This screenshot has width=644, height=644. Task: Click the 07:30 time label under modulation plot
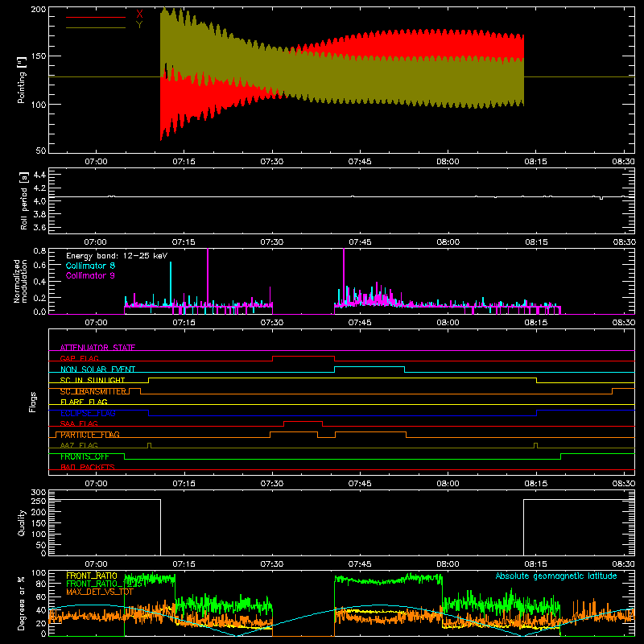(x=271, y=323)
